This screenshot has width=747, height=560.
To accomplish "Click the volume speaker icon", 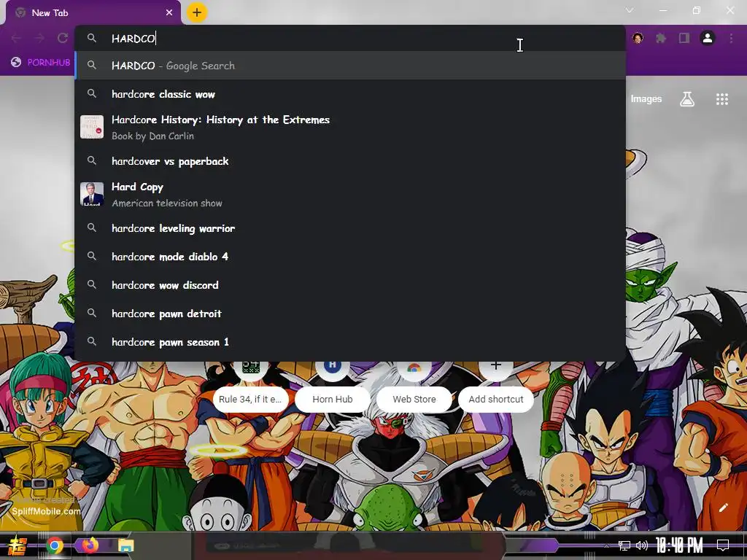I will click(x=642, y=545).
